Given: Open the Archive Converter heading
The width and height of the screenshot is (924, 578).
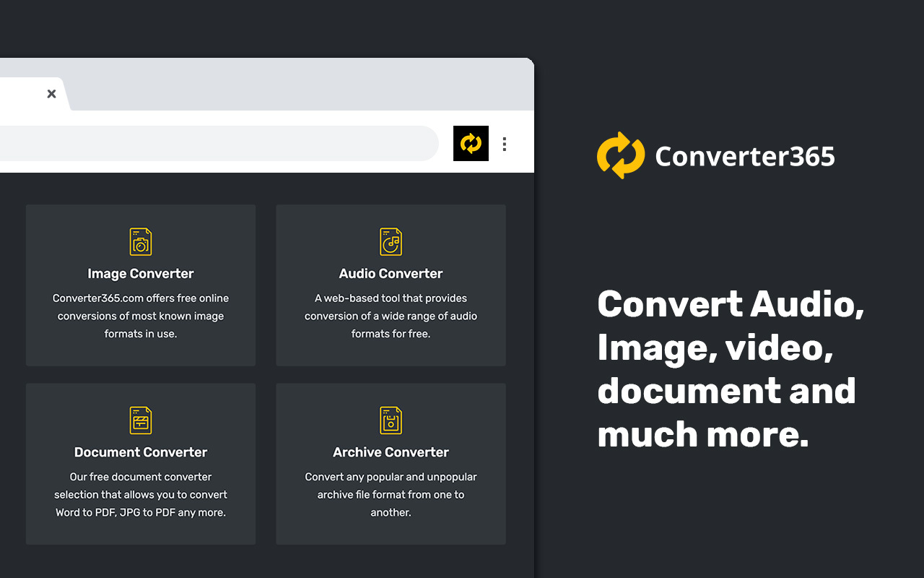Looking at the screenshot, I should [x=391, y=452].
